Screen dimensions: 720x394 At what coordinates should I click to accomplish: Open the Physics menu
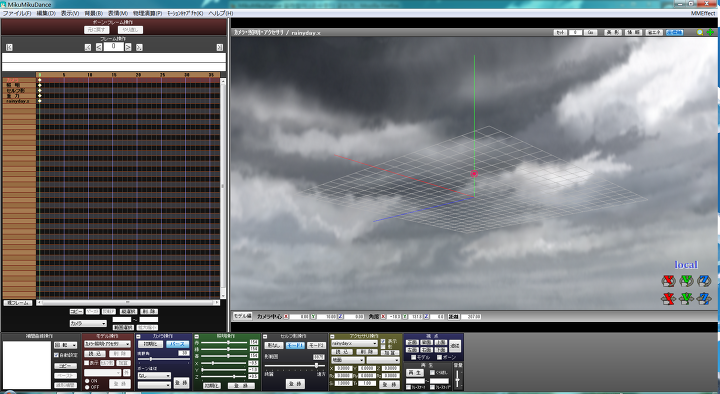coord(147,13)
